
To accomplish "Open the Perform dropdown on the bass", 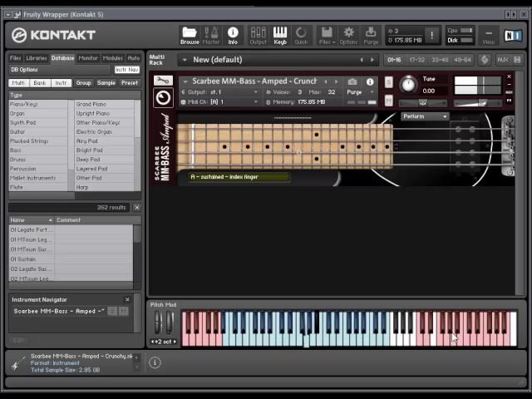I will click(424, 116).
